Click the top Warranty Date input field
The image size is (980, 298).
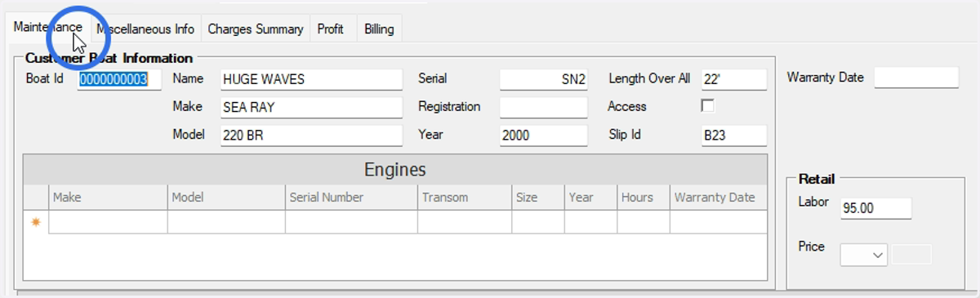916,78
